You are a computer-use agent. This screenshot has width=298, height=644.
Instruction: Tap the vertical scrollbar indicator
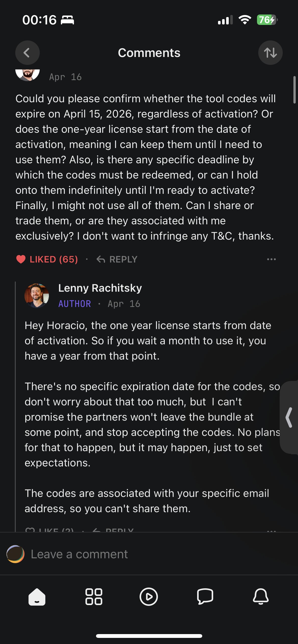pos(294,90)
